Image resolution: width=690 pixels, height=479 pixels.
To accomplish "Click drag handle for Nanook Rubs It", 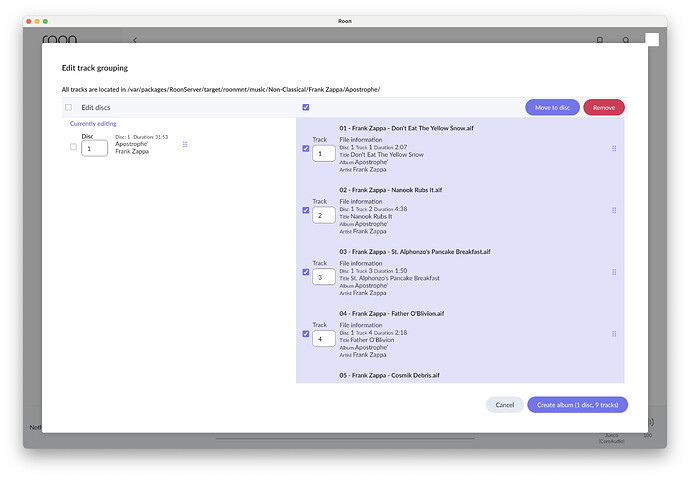I will 614,210.
